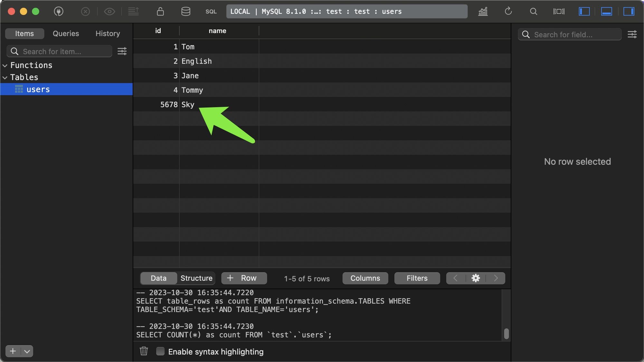
Task: Open the database cylinder icon
Action: pyautogui.click(x=186, y=12)
